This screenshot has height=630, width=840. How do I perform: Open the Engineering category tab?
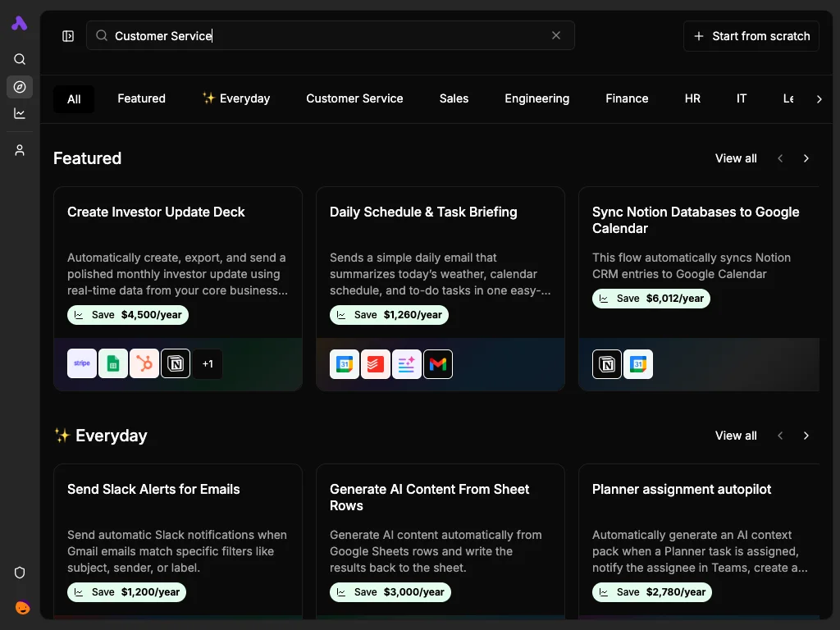tap(536, 98)
